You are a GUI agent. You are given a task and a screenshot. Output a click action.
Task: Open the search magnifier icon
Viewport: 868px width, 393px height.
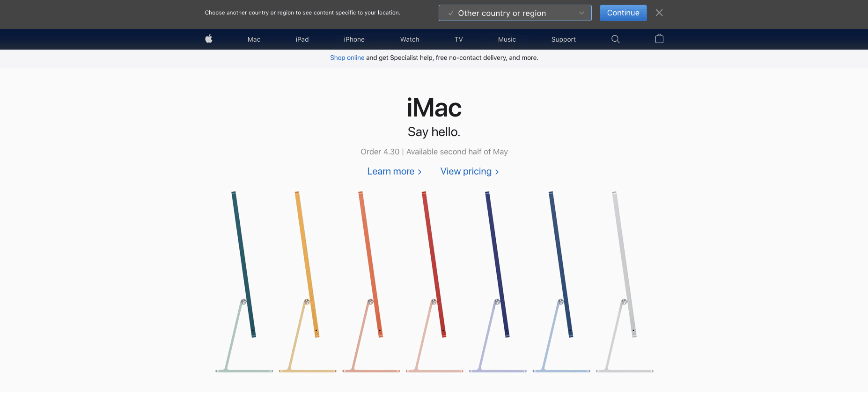click(x=616, y=39)
